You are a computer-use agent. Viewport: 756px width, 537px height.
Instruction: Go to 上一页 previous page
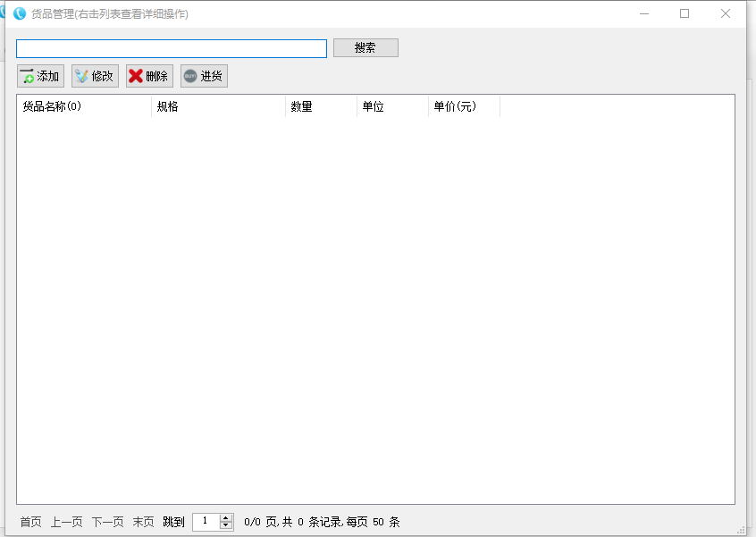pos(66,522)
